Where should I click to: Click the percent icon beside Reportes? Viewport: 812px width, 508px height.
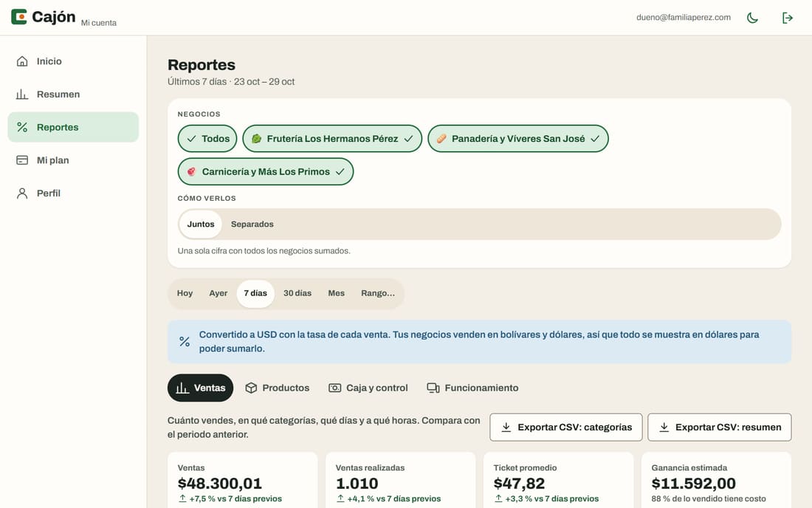tap(22, 127)
